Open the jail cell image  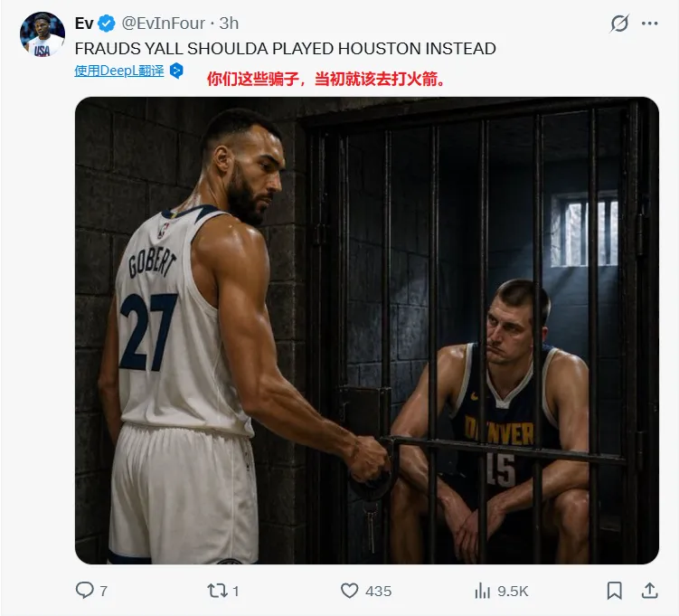click(x=366, y=330)
